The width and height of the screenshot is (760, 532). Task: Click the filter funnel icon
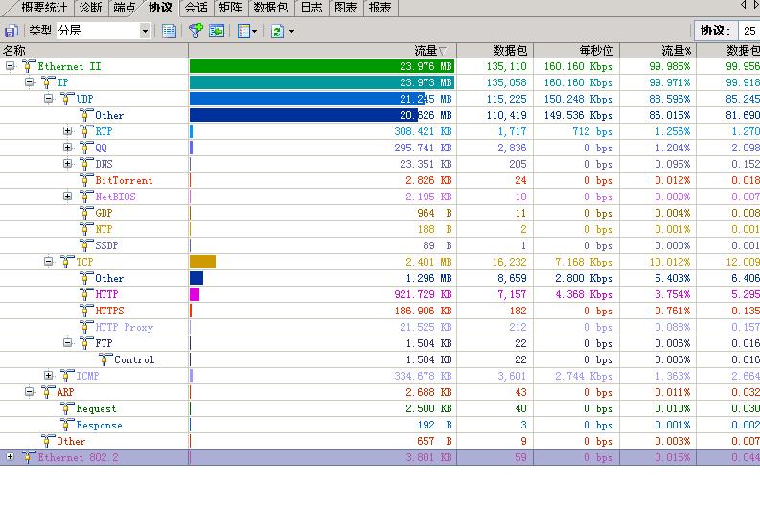point(196,31)
